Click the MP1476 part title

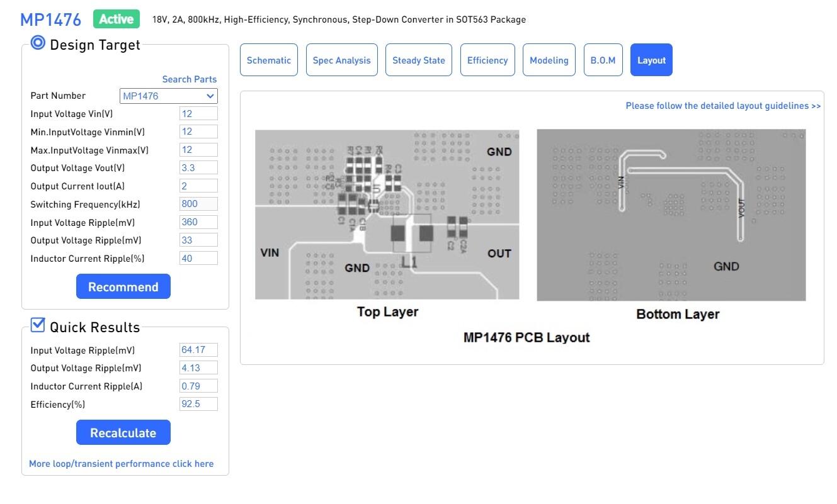51,20
